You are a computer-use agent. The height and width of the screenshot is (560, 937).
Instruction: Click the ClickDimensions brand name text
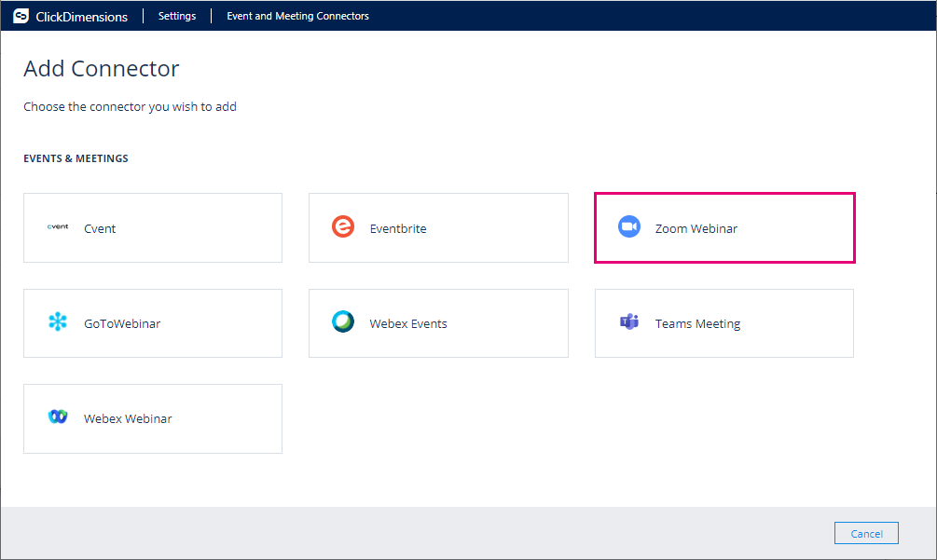tap(80, 15)
